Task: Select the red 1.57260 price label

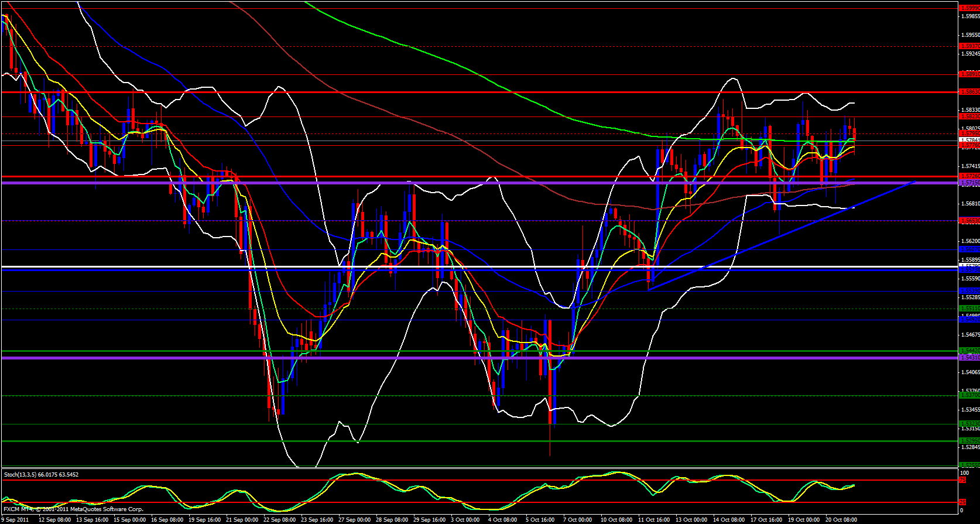Action: (x=969, y=176)
